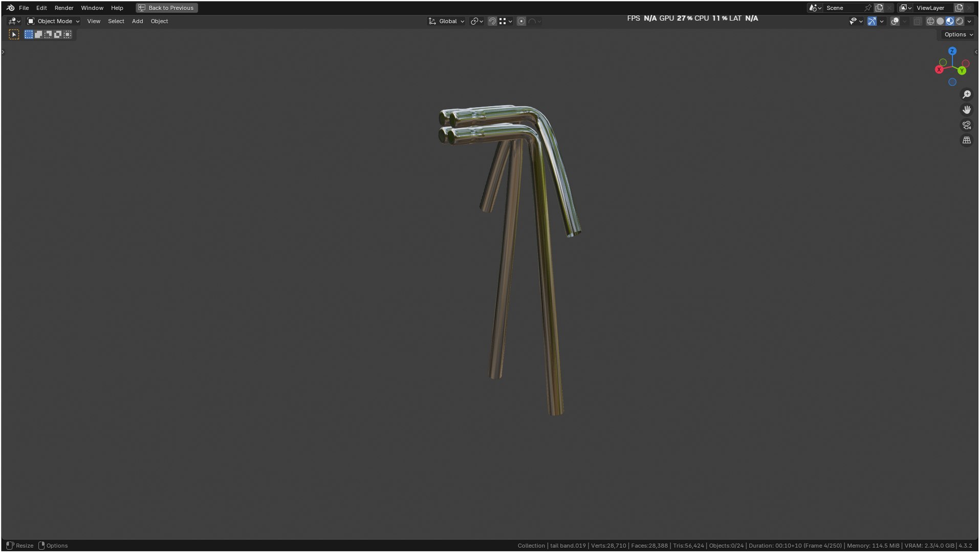
Task: Open the Render menu
Action: pos(64,8)
